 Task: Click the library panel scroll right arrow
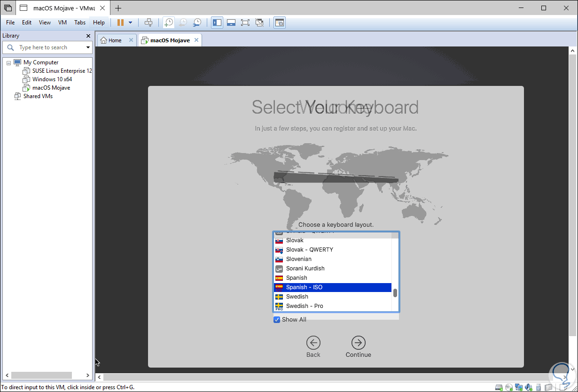(88, 375)
